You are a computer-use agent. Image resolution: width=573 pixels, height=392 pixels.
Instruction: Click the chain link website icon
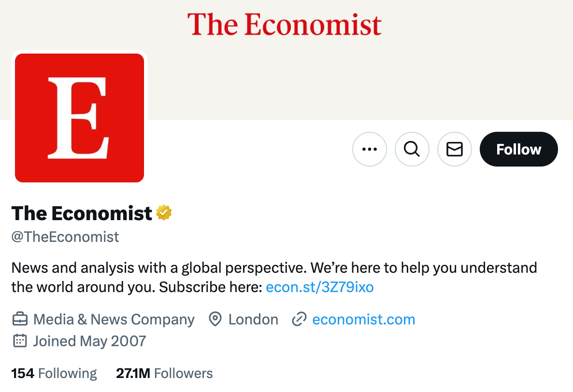tap(300, 319)
